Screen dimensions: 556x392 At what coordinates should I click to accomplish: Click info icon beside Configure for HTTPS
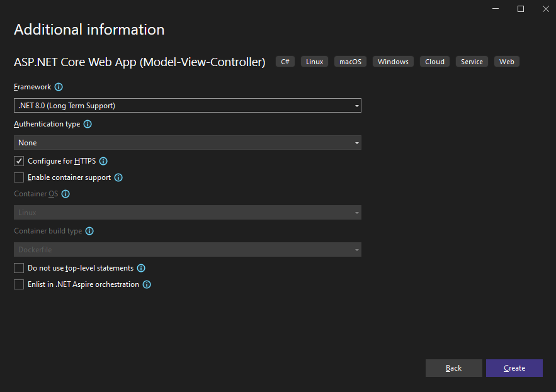(103, 161)
